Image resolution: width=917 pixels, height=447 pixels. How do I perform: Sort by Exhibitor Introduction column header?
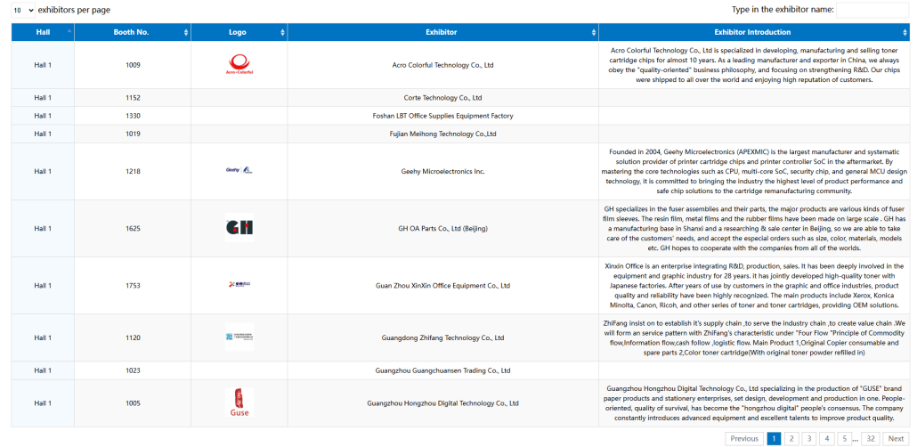[753, 32]
